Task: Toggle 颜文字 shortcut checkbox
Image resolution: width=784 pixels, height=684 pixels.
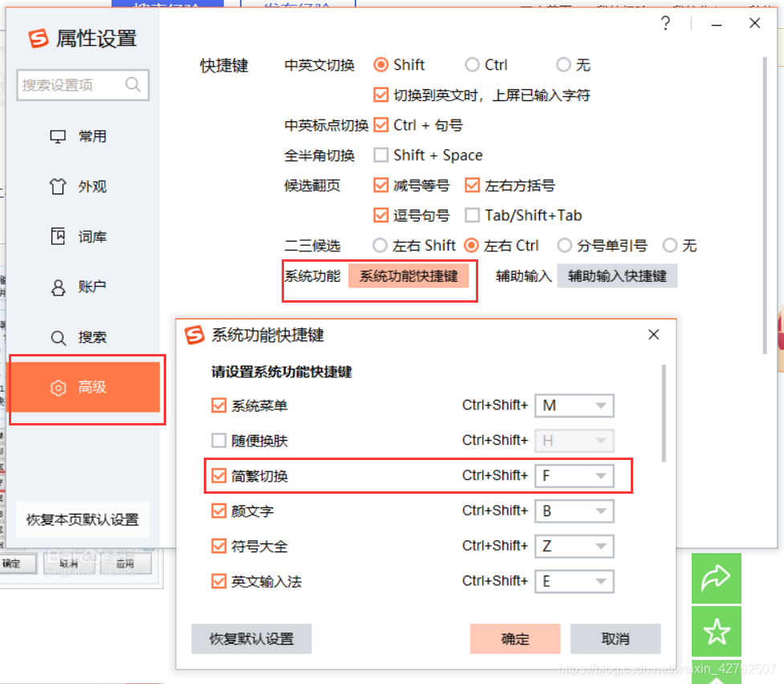Action: coord(218,511)
